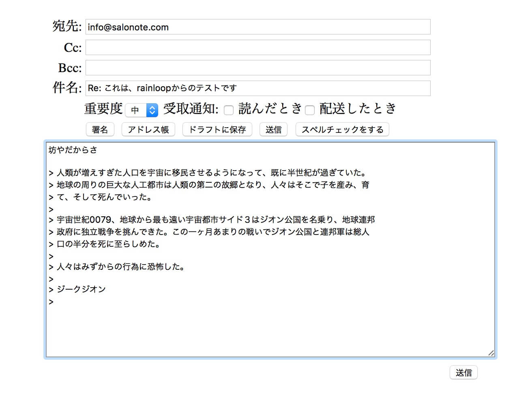Click スペルチェックをする spell check button
Screen dimensions: 532x397
click(x=342, y=130)
